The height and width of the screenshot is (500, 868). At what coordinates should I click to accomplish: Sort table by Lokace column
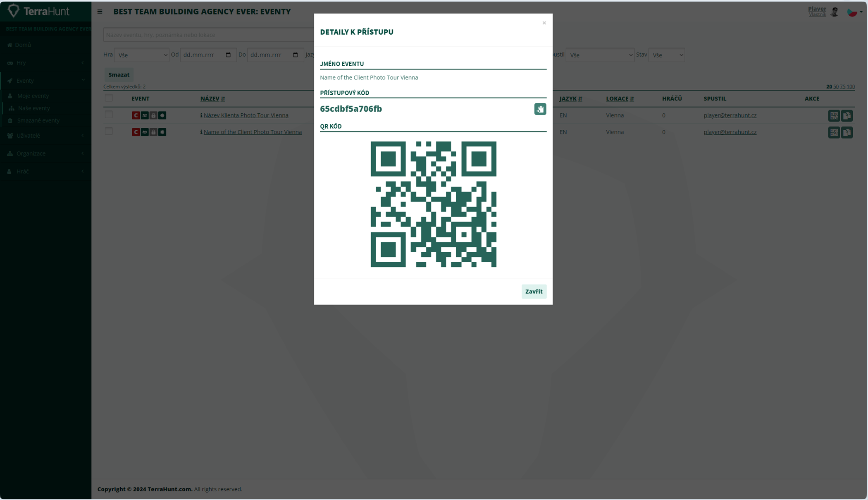tap(620, 99)
